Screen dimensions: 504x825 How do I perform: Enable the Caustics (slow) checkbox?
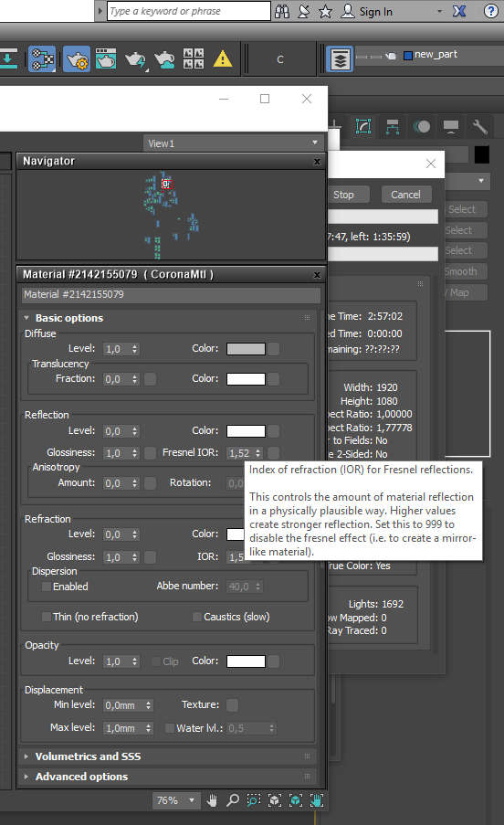coord(197,617)
